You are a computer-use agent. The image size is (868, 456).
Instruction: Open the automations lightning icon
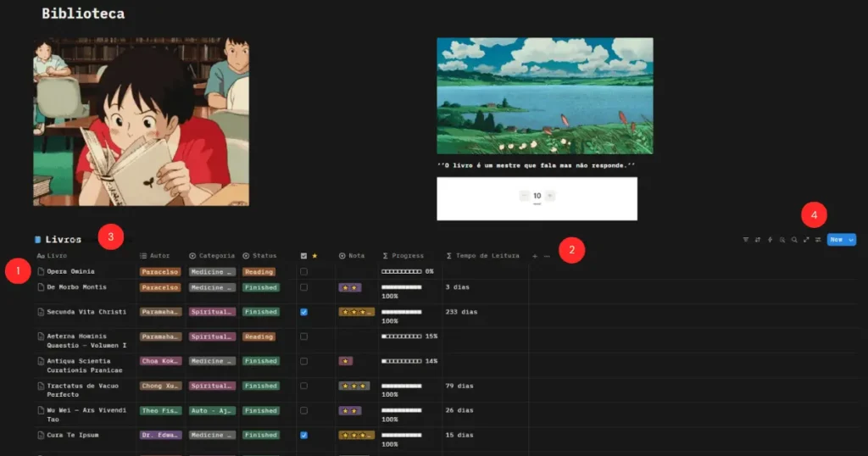coord(770,240)
